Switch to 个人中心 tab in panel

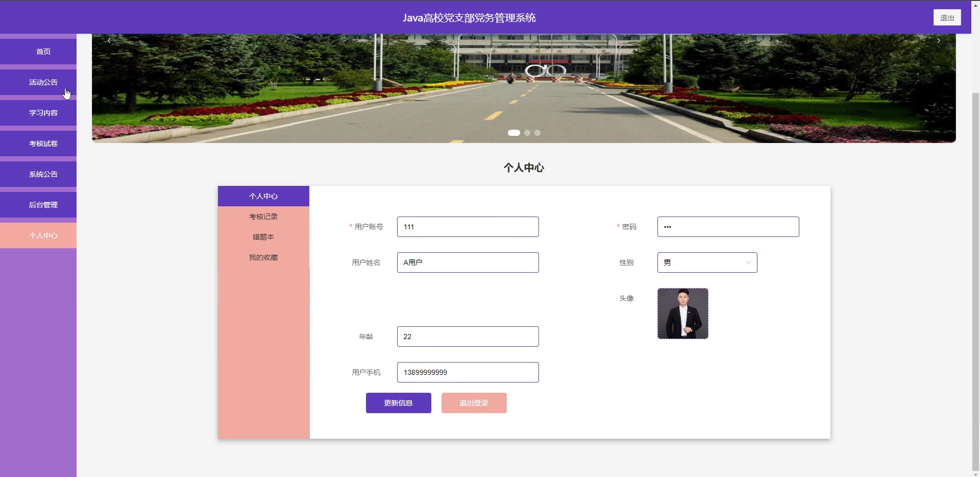point(263,196)
